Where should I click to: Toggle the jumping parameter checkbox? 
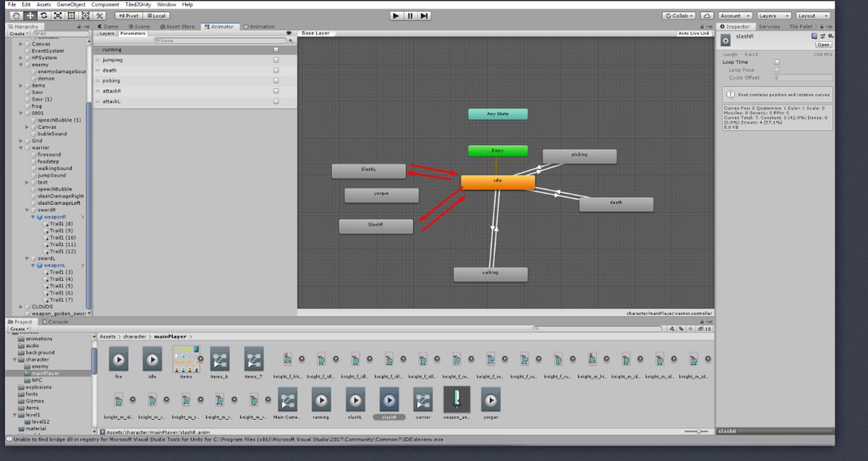[x=276, y=60]
